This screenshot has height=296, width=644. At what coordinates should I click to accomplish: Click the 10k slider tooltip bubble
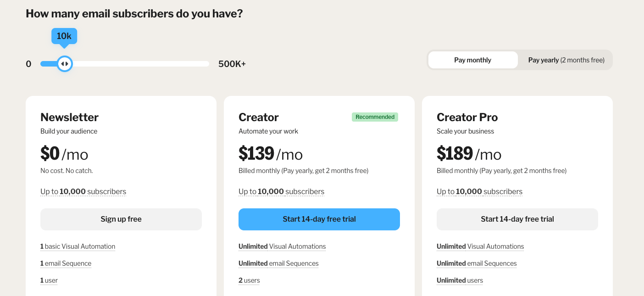[64, 36]
